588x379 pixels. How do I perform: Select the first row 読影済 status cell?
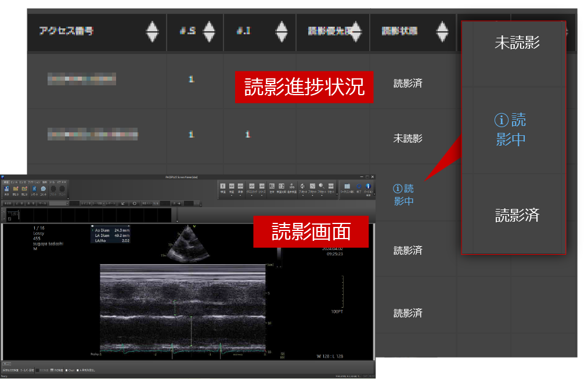pyautogui.click(x=407, y=83)
